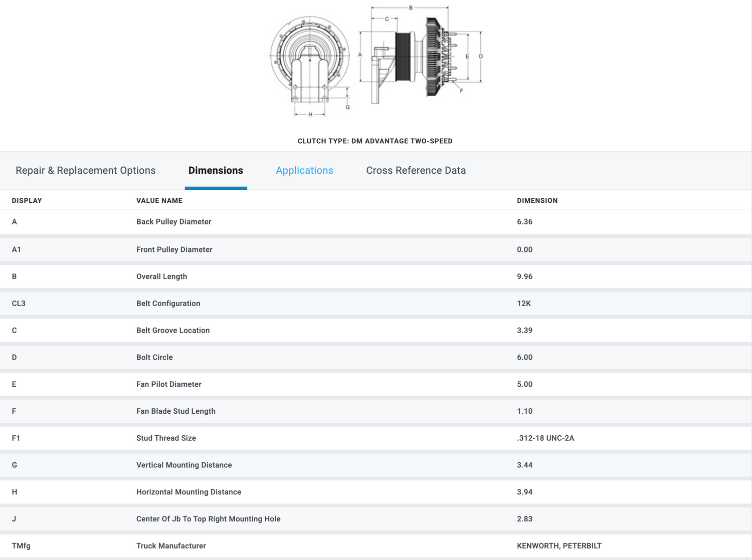Click the VALUE NAME column header
The width and height of the screenshot is (752, 560).
pos(159,200)
